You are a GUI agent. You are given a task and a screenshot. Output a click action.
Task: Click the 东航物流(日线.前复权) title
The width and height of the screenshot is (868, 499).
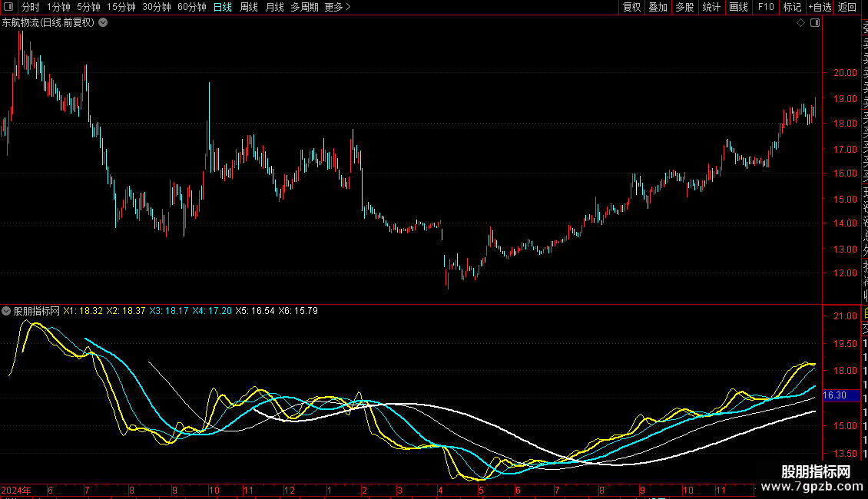click(x=48, y=23)
